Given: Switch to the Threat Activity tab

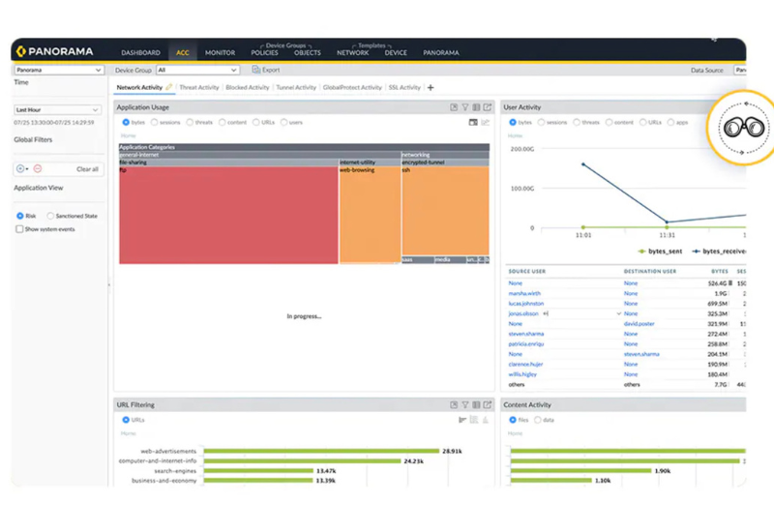Looking at the screenshot, I should (199, 88).
